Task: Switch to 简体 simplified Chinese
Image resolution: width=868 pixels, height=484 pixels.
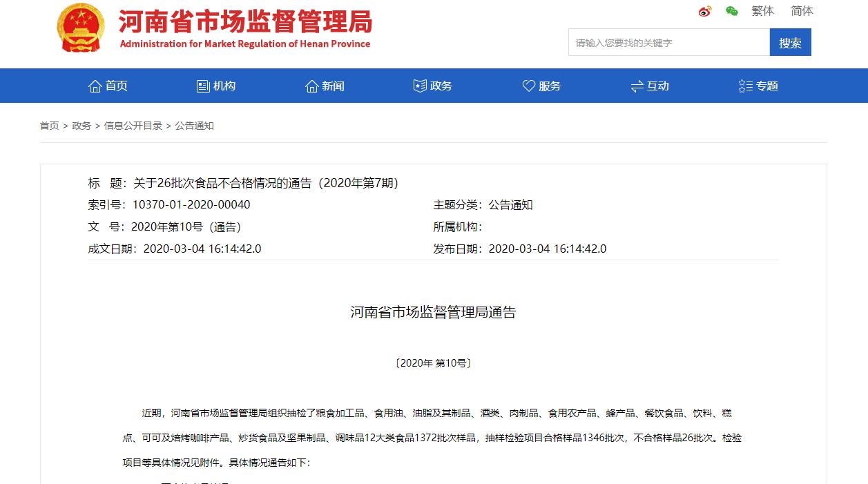Action: point(802,11)
